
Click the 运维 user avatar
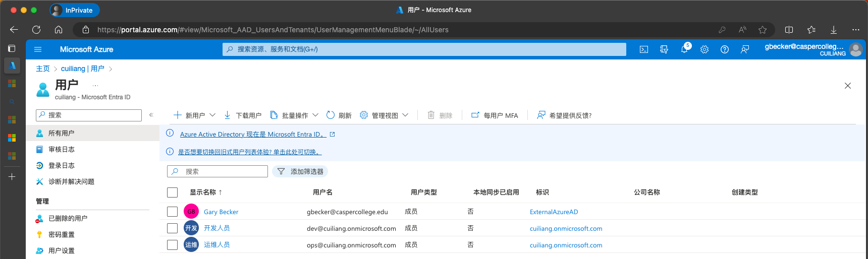click(x=191, y=245)
